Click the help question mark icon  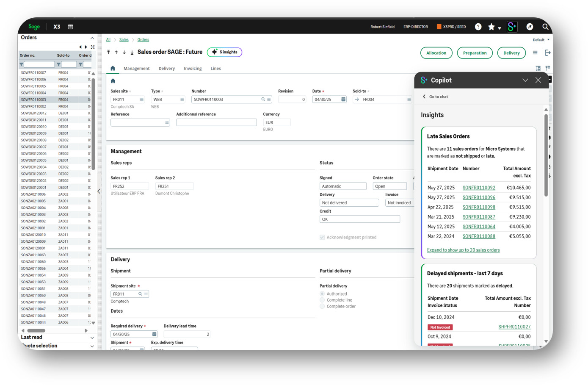point(478,27)
